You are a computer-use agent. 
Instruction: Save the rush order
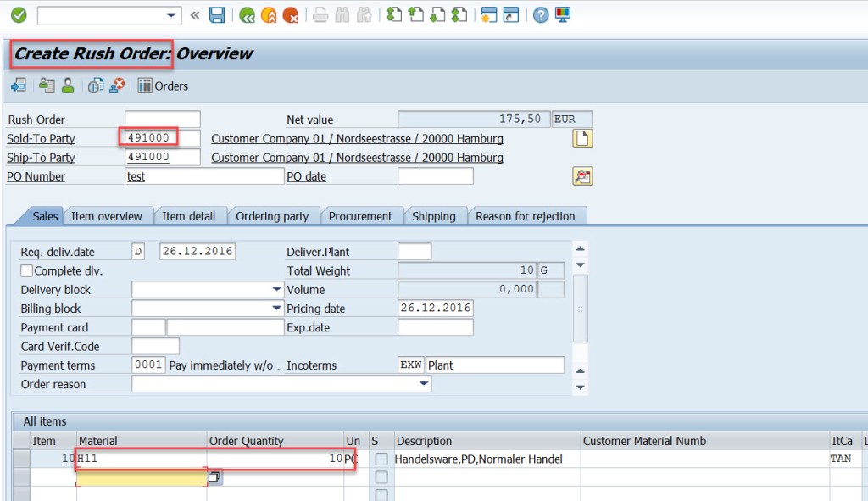217,14
